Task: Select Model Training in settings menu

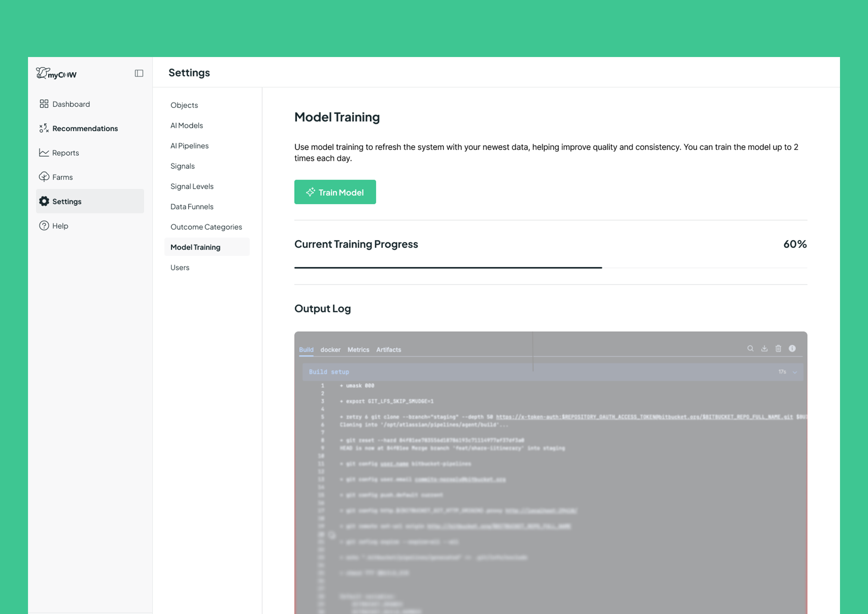Action: point(207,247)
